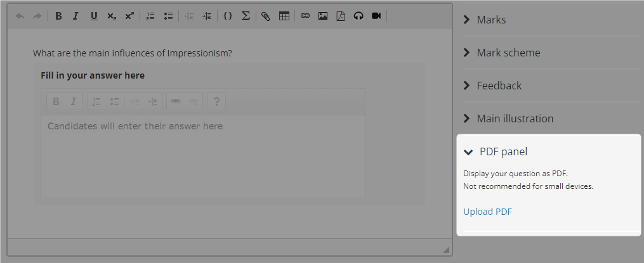Screen dimensions: 644x263
Task: Toggle Bold in the main editor toolbar
Action: tap(58, 16)
